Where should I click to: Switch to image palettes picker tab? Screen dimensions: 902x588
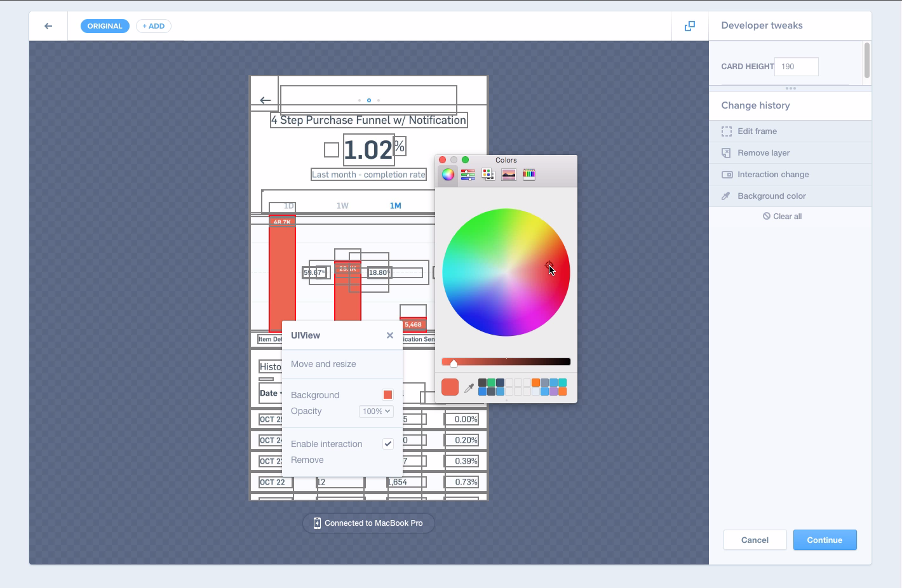[x=509, y=175]
